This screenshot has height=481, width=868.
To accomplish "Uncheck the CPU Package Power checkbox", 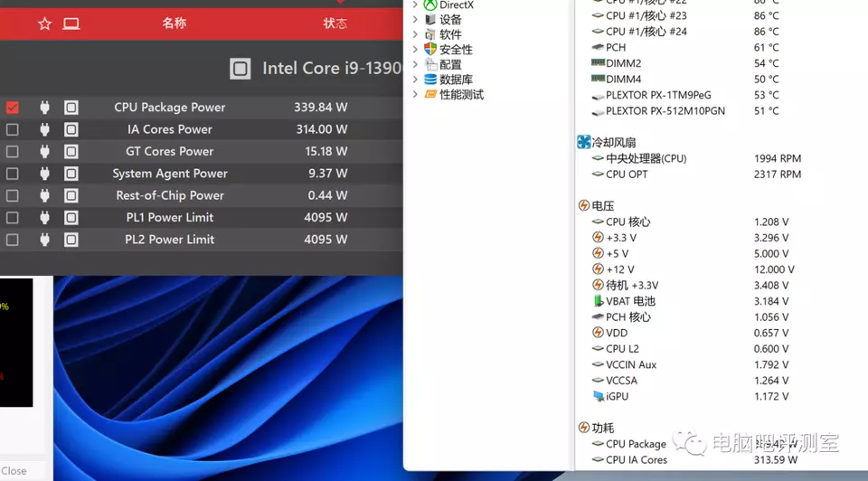I will click(12, 108).
